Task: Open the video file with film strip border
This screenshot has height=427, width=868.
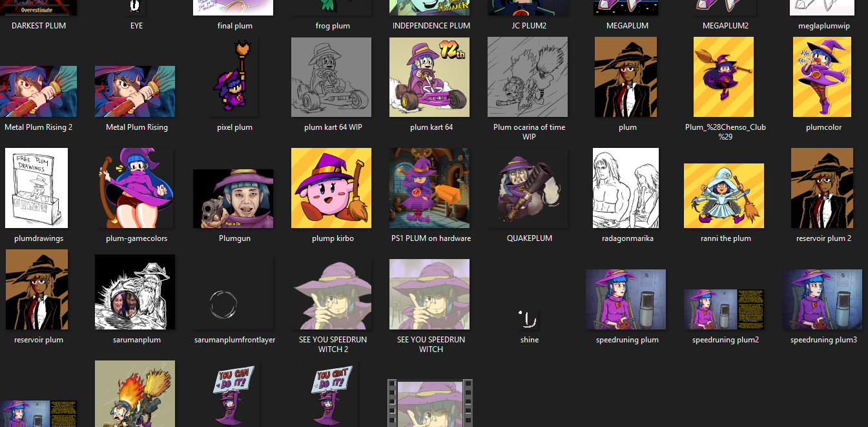Action: pos(429,403)
